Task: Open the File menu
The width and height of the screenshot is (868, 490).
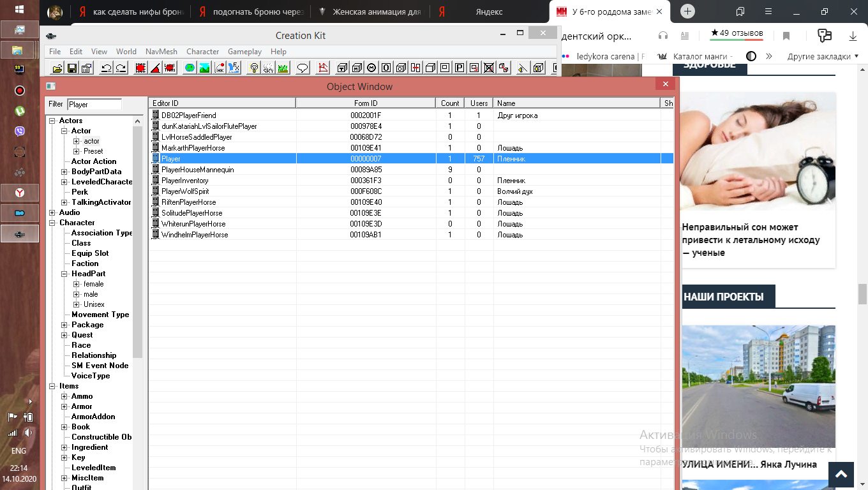Action: point(55,52)
